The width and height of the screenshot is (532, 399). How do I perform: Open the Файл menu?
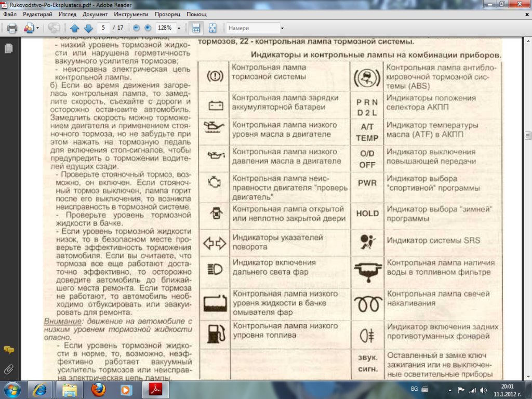click(9, 15)
